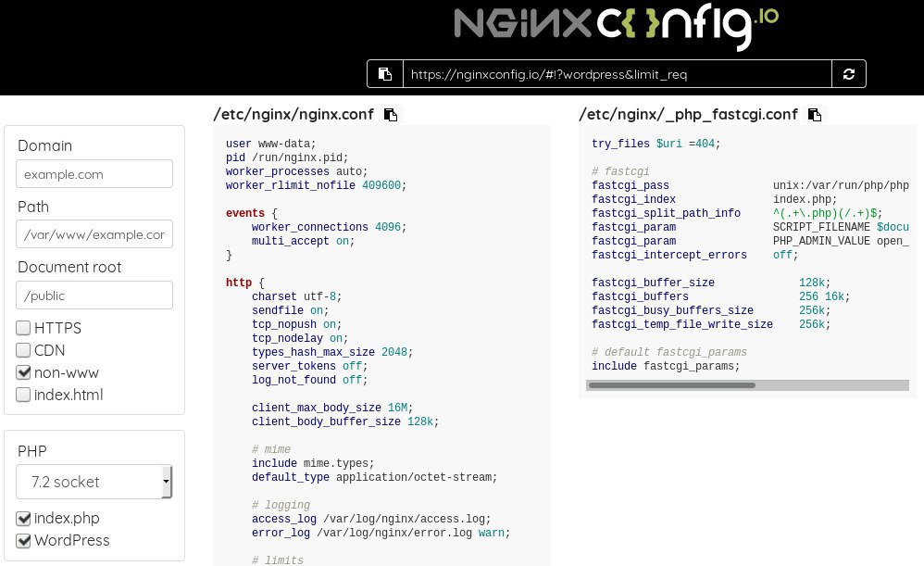Click the 'include fastcgi_params;' line

pyautogui.click(x=666, y=366)
